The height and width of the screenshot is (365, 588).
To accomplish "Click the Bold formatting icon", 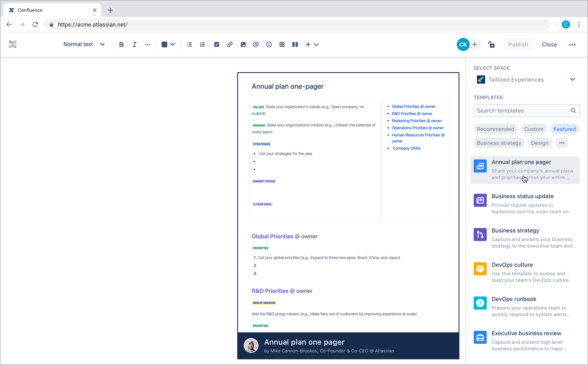I will point(121,45).
